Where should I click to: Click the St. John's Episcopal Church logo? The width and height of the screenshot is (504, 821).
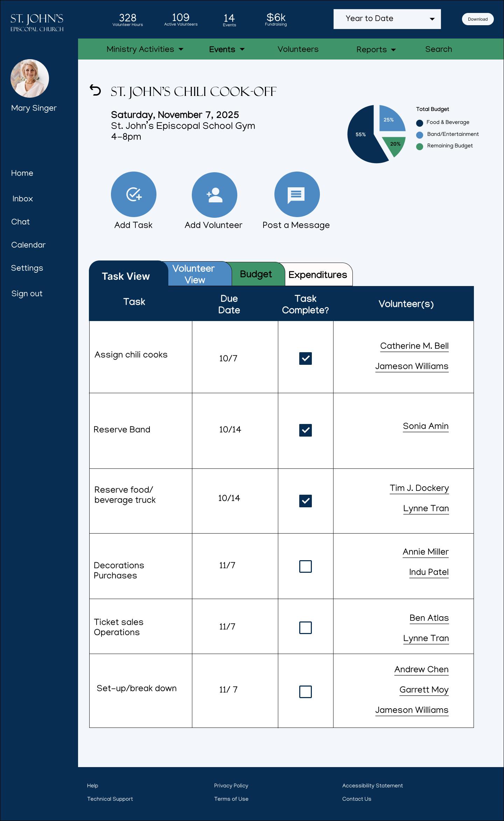coord(37,22)
